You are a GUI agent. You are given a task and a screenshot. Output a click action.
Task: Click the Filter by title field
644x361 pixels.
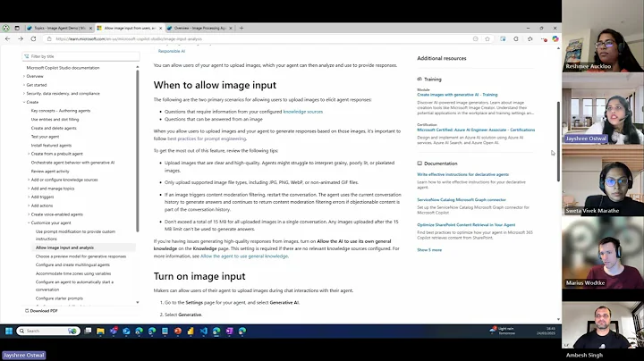pos(80,56)
